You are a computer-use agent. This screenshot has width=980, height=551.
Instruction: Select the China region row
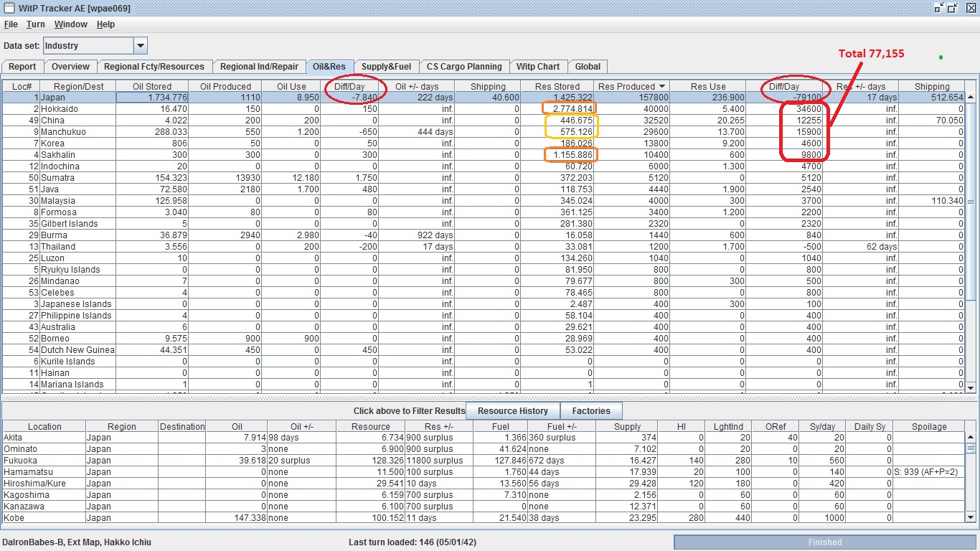(484, 121)
